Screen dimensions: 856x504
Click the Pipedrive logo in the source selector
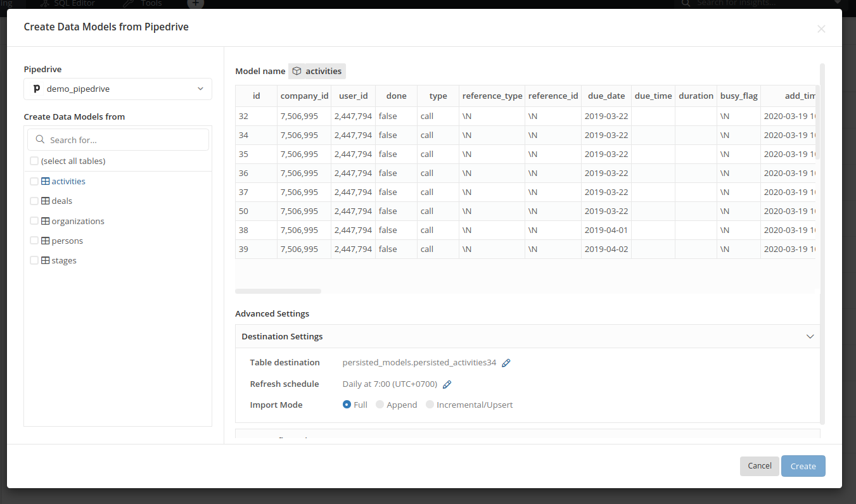click(37, 89)
